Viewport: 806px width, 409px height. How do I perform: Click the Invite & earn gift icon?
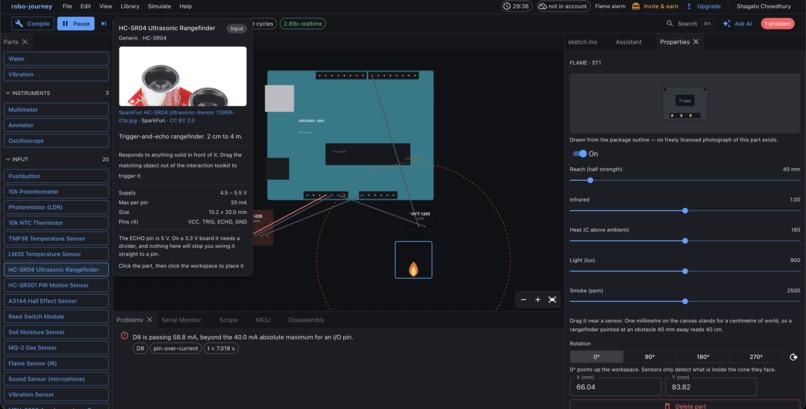coord(636,6)
